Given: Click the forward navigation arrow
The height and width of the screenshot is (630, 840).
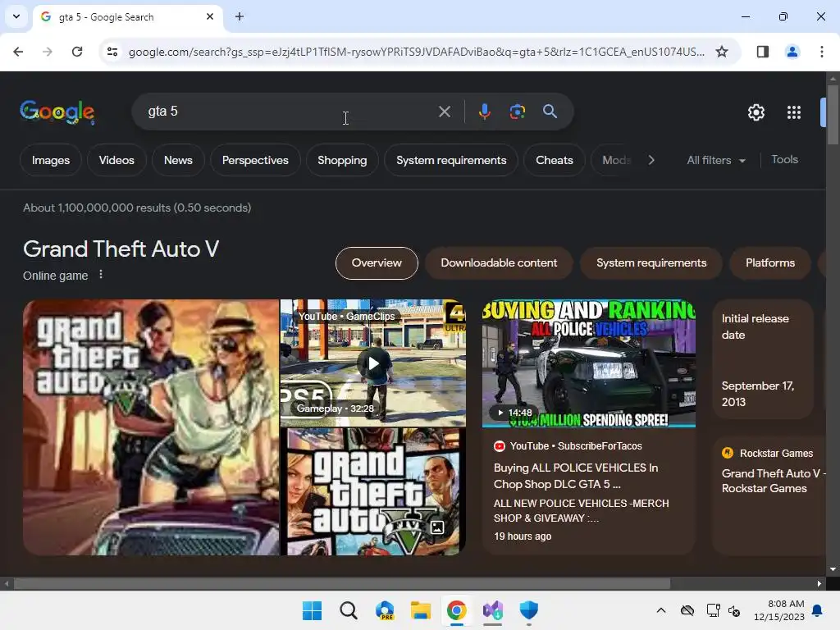Looking at the screenshot, I should coord(48,52).
